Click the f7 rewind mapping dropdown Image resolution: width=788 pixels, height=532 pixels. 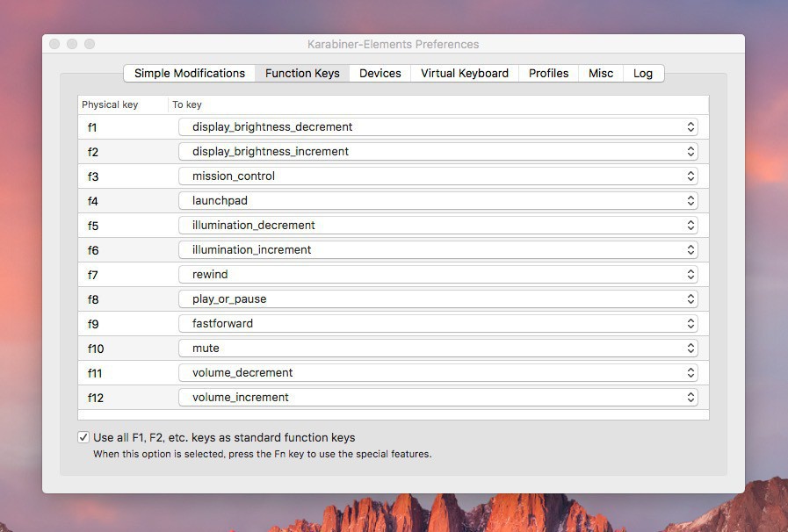pos(437,275)
